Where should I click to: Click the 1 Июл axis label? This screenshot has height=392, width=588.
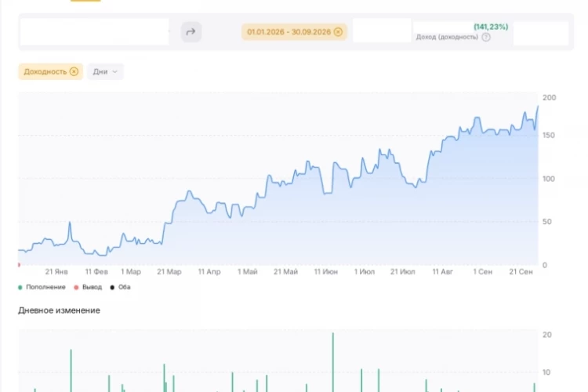pos(365,271)
